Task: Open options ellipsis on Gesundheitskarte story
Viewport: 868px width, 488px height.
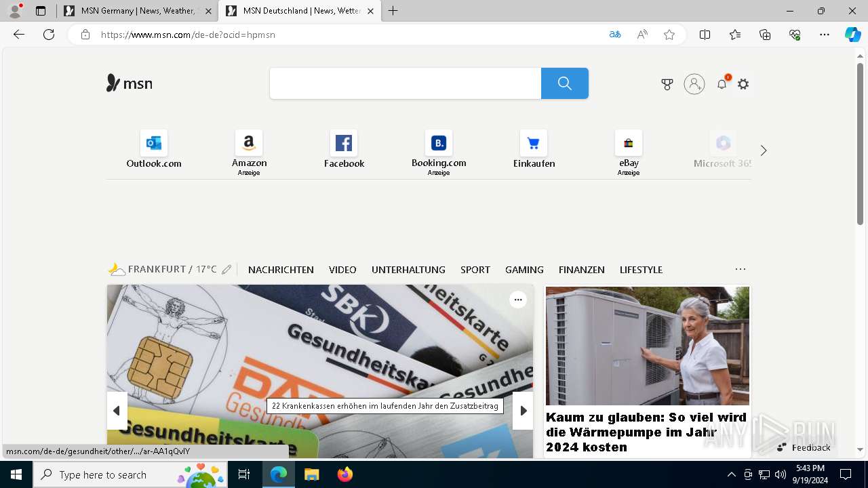Action: tap(518, 300)
